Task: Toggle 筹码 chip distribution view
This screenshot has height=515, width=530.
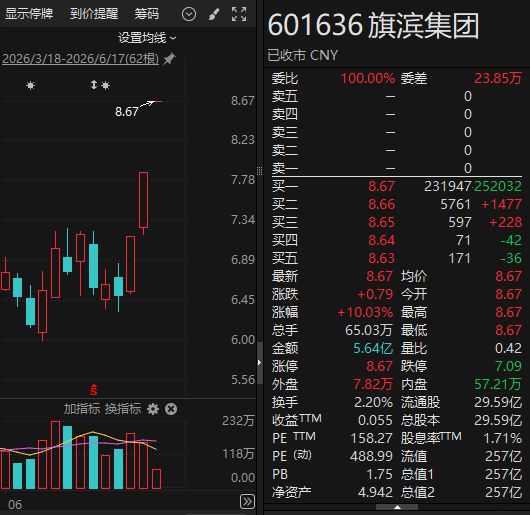Action: (146, 14)
